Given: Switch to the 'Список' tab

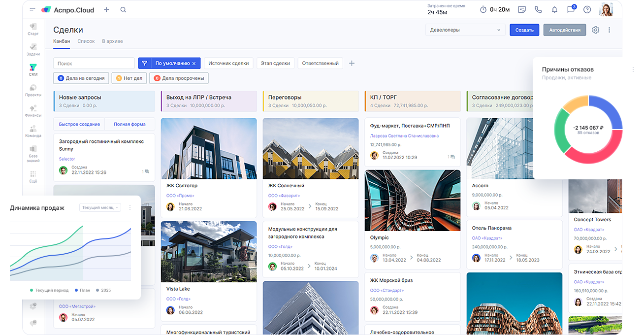Looking at the screenshot, I should [86, 41].
